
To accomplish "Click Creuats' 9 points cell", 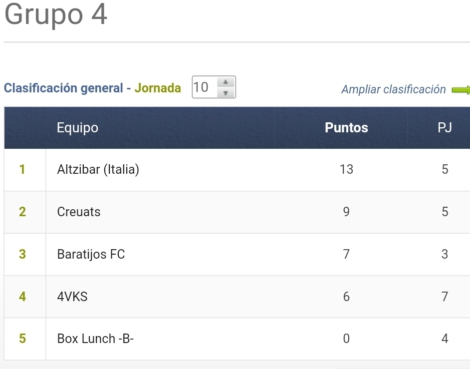I will [x=346, y=212].
